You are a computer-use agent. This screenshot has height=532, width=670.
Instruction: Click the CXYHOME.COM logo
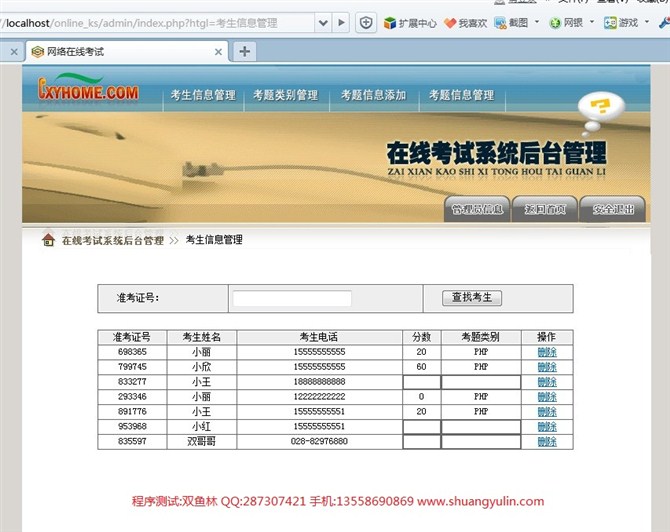88,88
